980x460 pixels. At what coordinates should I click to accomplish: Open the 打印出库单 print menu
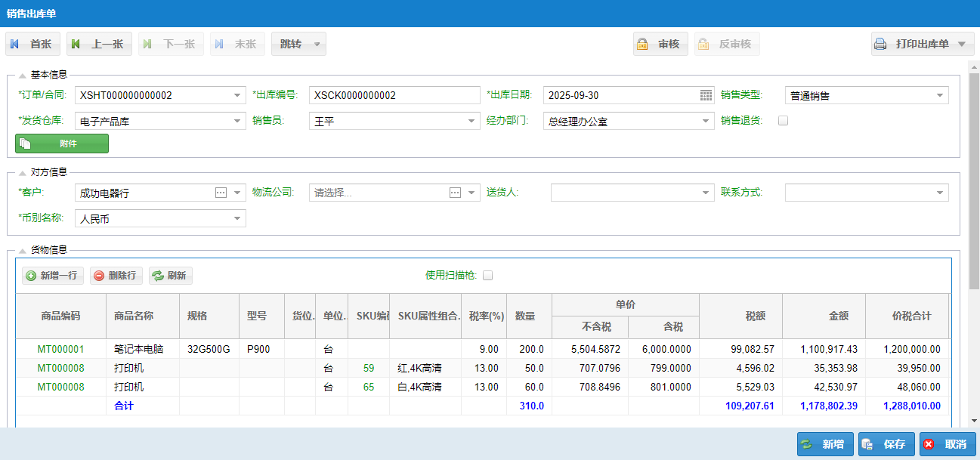tap(921, 45)
